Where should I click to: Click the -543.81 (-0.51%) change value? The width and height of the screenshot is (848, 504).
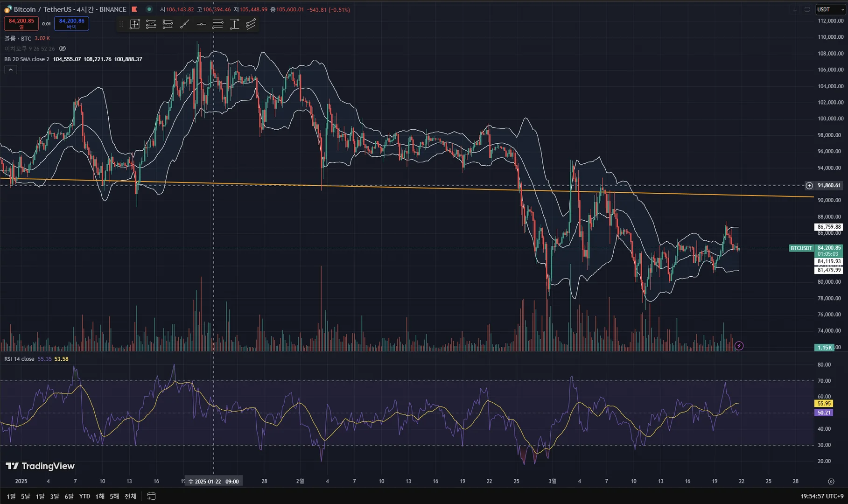pyautogui.click(x=328, y=9)
